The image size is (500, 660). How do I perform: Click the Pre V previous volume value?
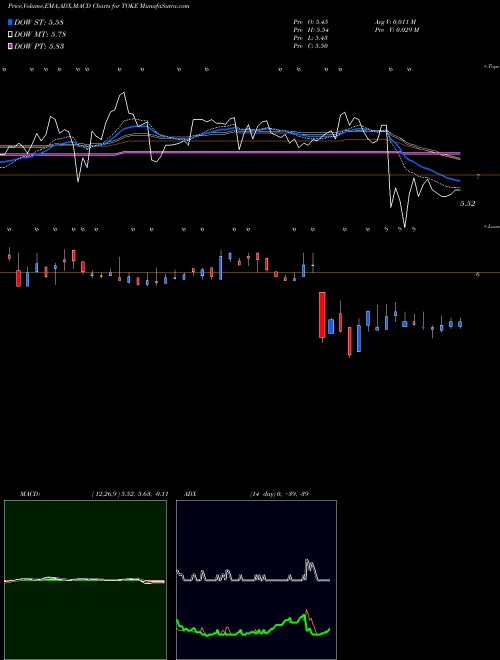(x=397, y=30)
